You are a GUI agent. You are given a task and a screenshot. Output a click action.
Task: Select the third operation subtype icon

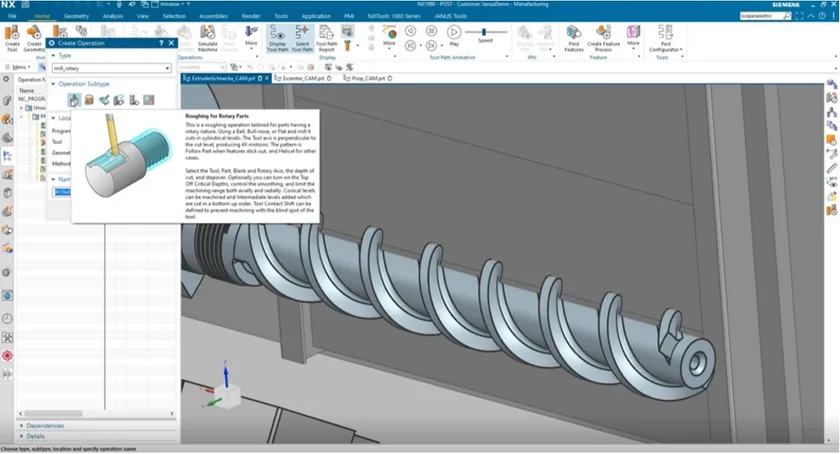pos(104,100)
